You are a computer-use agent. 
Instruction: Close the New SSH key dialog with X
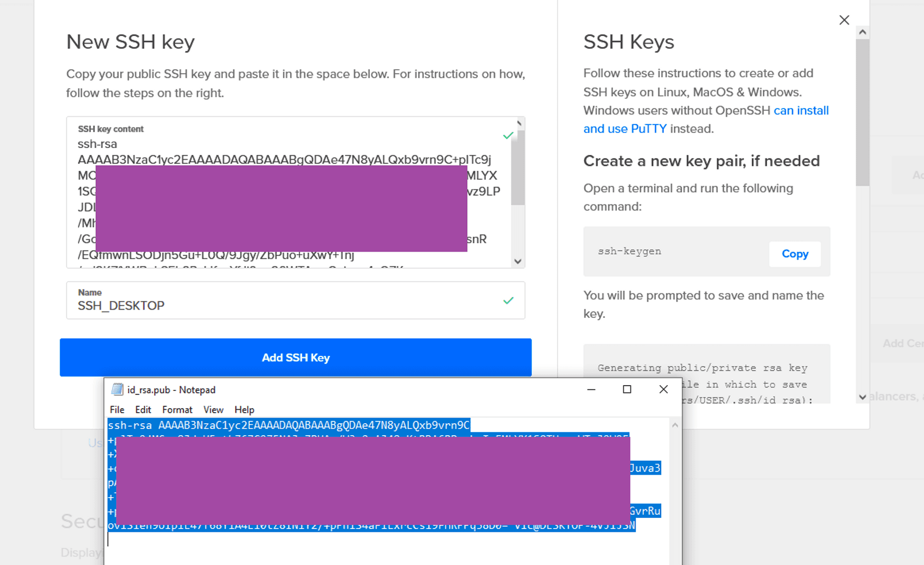point(844,20)
